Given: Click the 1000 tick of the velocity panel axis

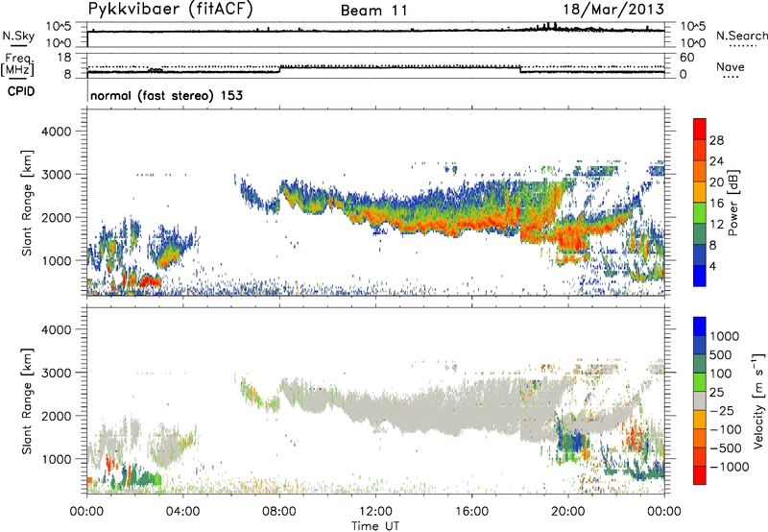Looking at the screenshot, I should coord(56,459).
